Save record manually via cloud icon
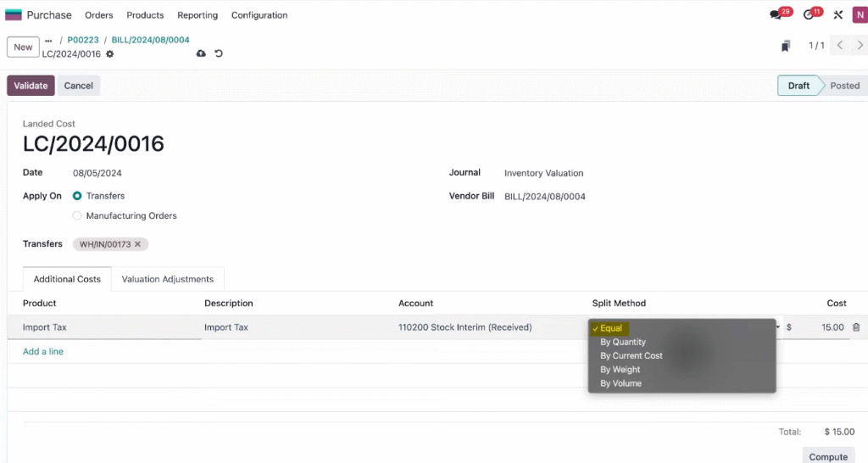 point(201,53)
